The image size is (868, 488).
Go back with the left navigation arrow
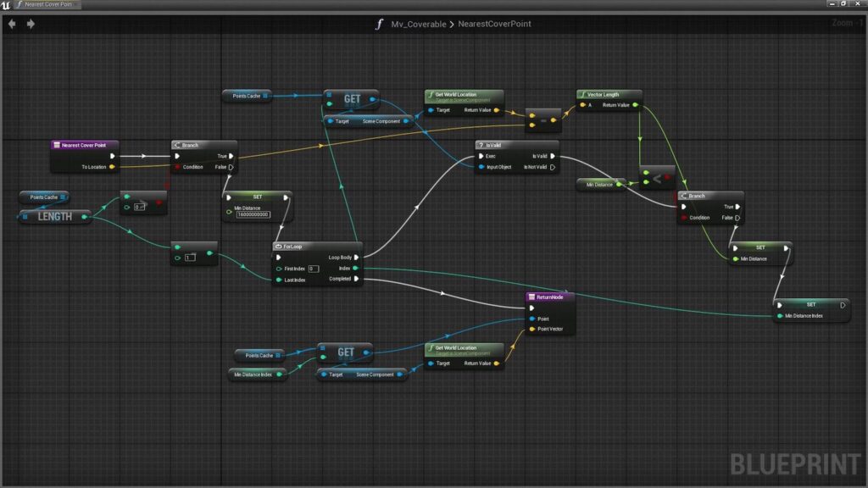tap(12, 24)
